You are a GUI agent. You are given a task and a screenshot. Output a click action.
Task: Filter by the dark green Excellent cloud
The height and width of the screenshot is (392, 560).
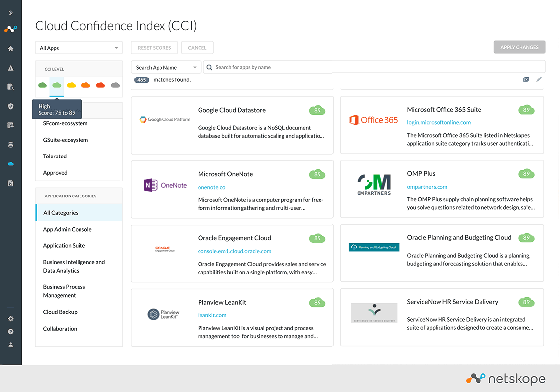click(42, 85)
